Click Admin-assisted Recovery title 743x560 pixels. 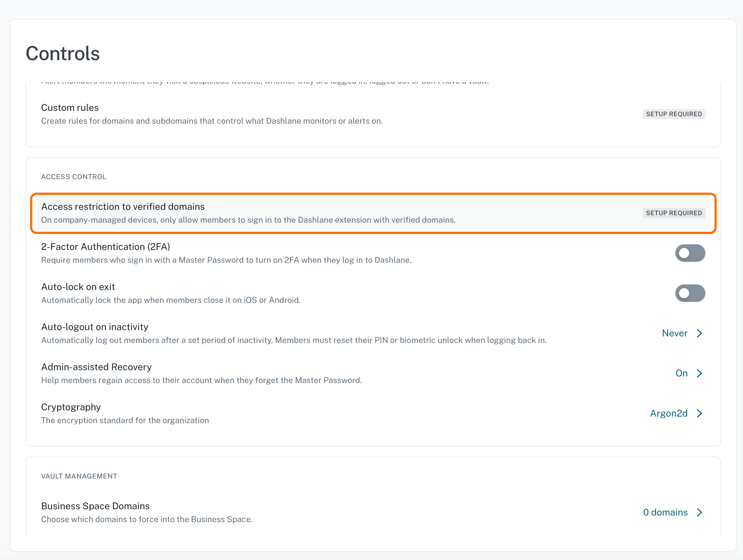pyautogui.click(x=97, y=367)
